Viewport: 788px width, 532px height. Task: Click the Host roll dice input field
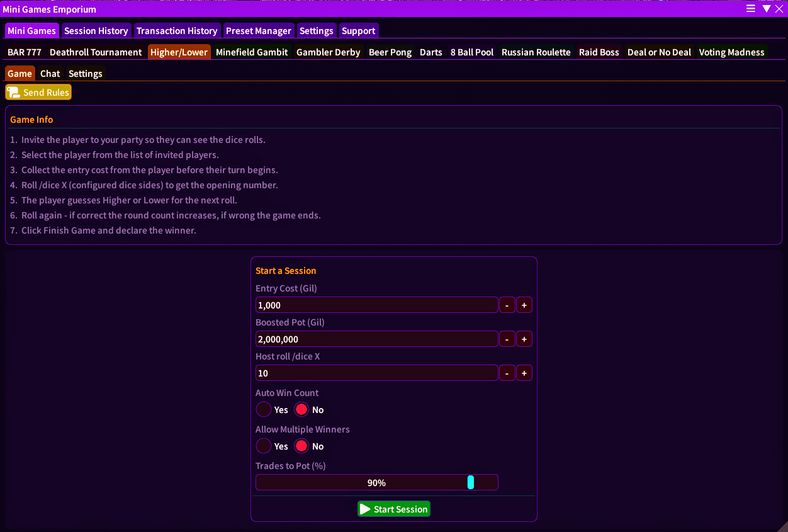click(x=376, y=373)
